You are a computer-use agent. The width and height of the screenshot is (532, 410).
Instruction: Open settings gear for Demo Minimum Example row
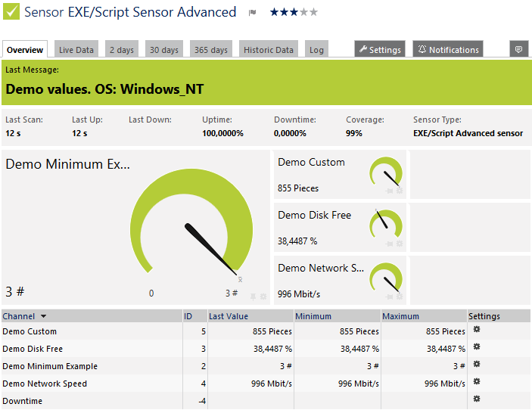(x=477, y=364)
